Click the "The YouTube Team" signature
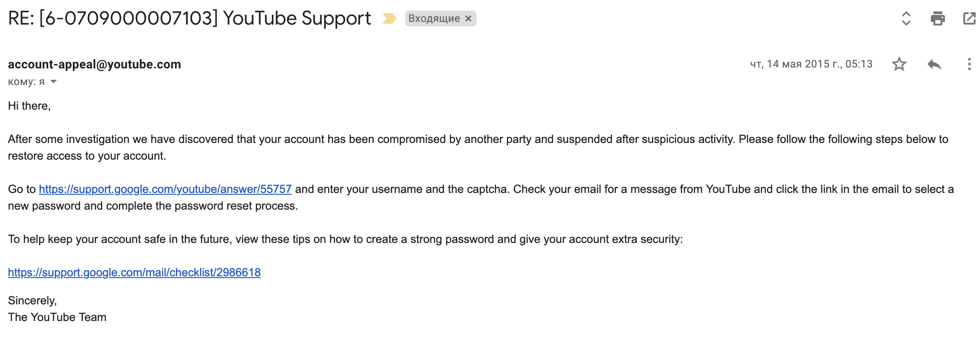This screenshot has width=980, height=357. (x=57, y=317)
